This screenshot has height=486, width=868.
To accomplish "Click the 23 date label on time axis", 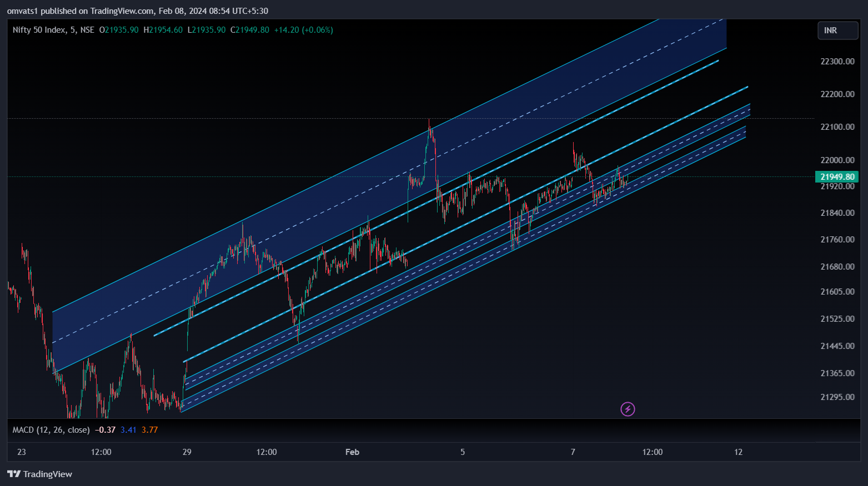I will 22,452.
